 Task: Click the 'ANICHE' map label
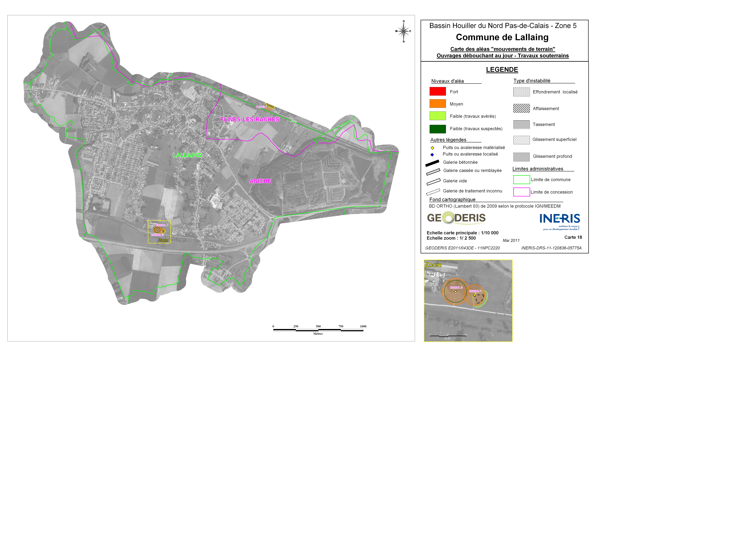pyautogui.click(x=260, y=181)
